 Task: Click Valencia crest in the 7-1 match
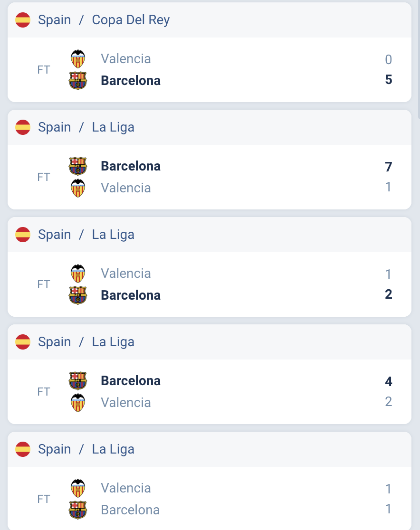[x=78, y=188]
